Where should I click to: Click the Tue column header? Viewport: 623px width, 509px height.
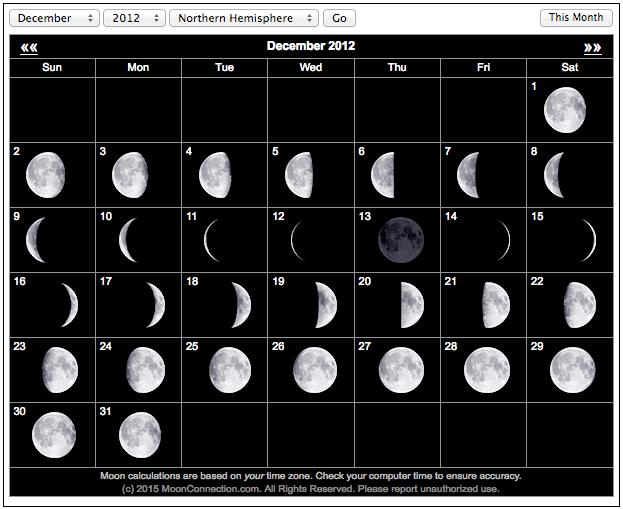pyautogui.click(x=224, y=67)
